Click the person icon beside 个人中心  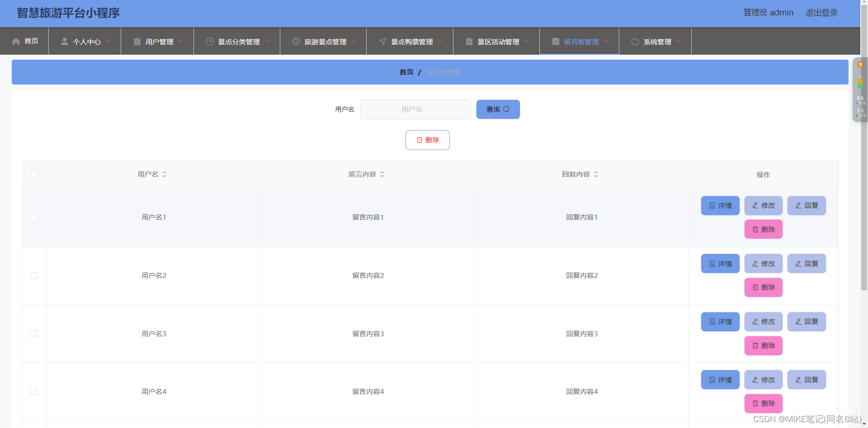65,42
